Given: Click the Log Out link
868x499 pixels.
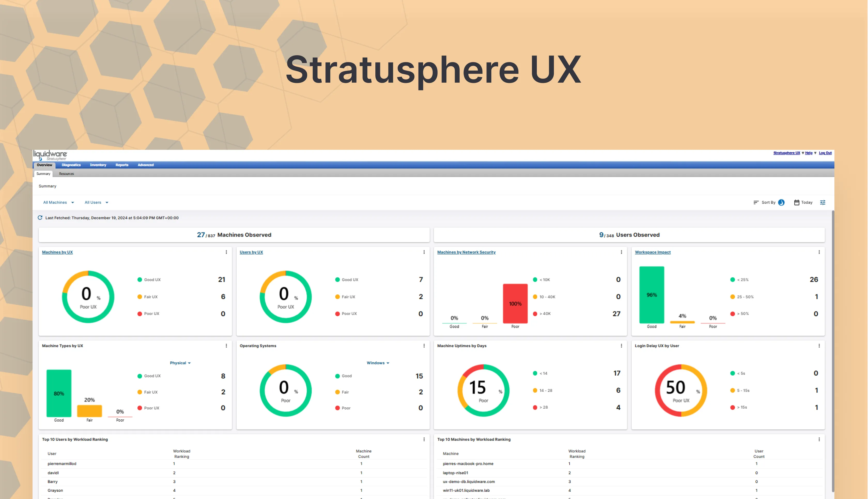Looking at the screenshot, I should tap(825, 153).
